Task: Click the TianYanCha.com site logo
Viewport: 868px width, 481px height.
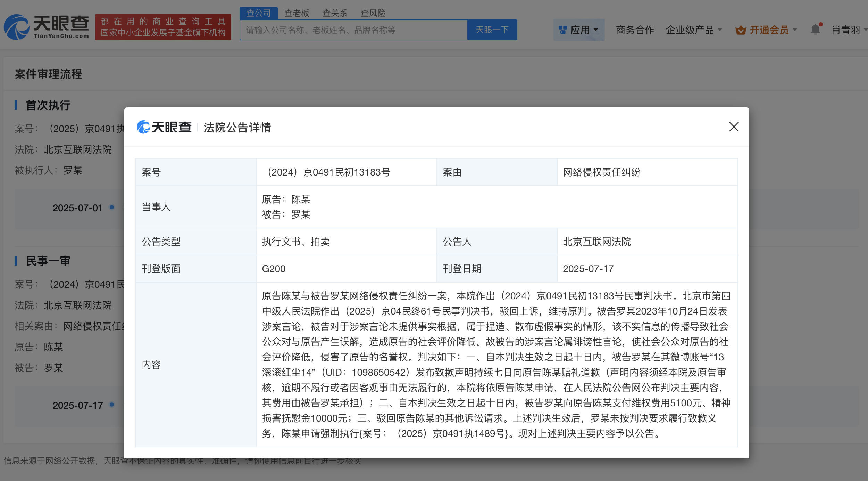Action: tap(47, 27)
